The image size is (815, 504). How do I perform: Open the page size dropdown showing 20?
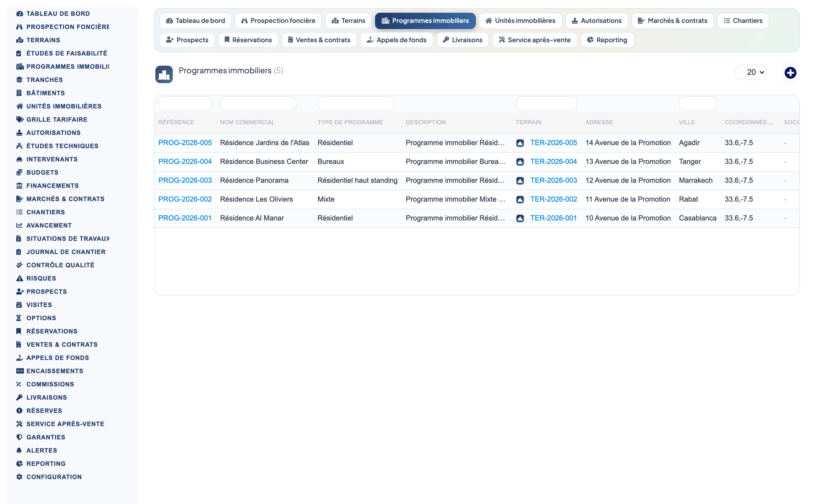pos(751,72)
